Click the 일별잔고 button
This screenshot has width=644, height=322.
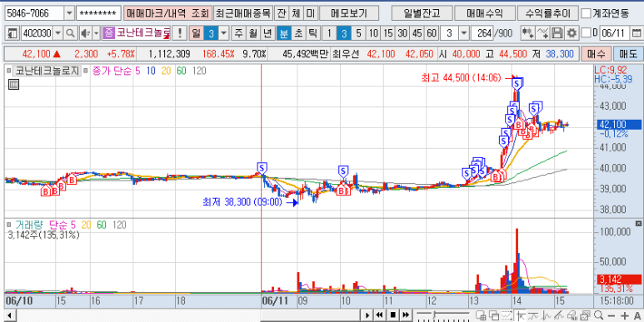tap(422, 13)
